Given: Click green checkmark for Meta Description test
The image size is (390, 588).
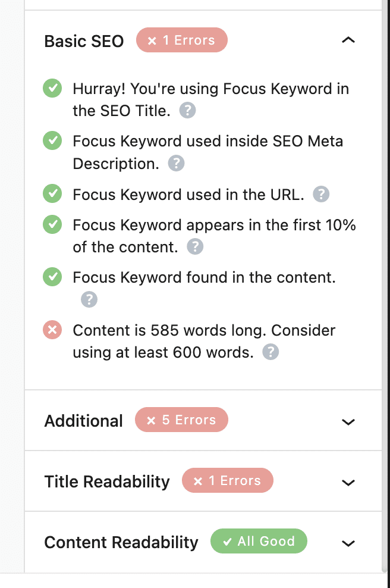Looking at the screenshot, I should (53, 142).
